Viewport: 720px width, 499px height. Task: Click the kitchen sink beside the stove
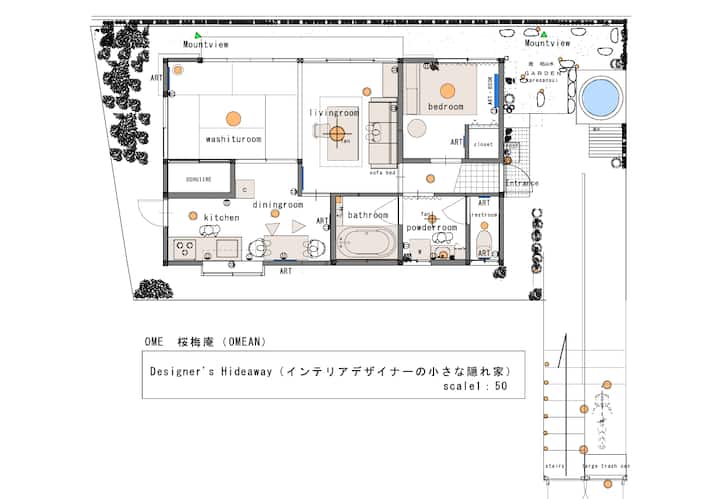227,249
